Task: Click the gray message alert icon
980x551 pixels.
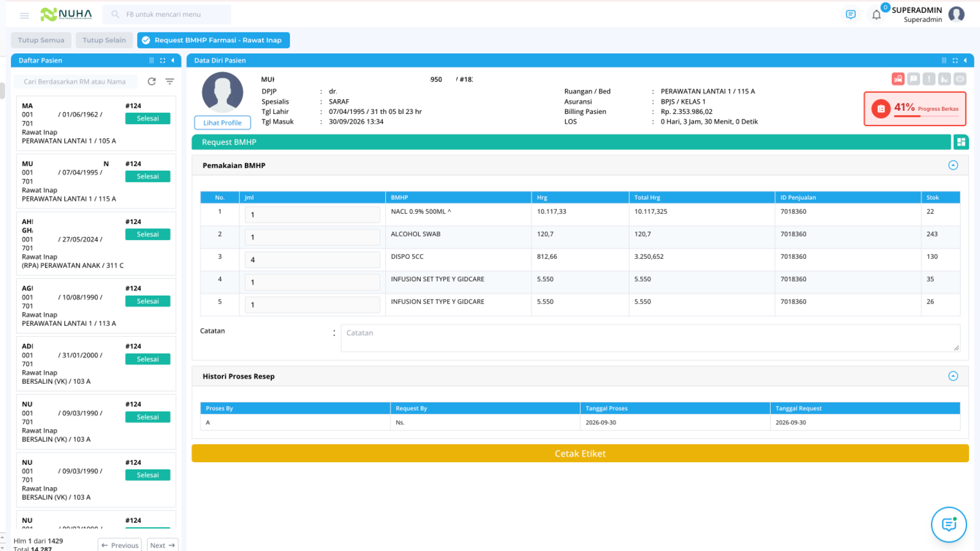Action: pos(914,79)
